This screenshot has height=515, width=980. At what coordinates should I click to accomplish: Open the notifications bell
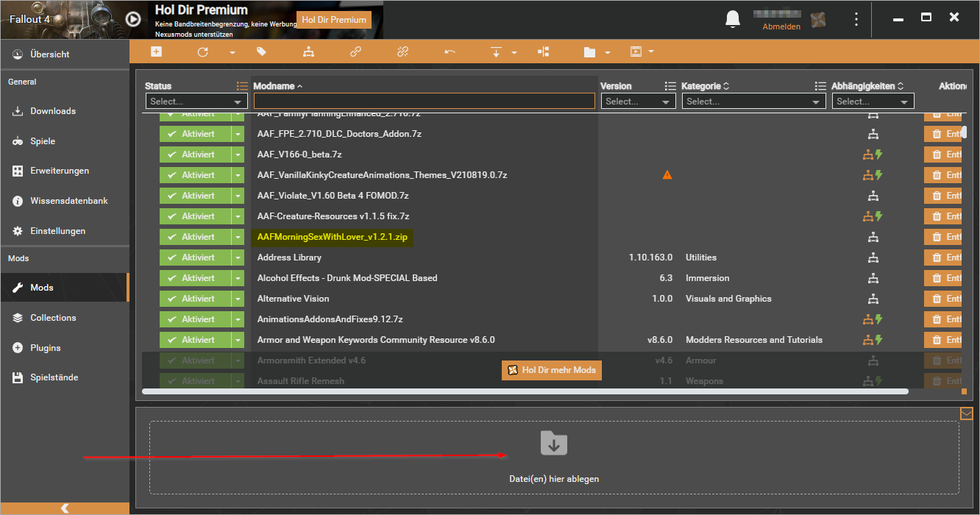coord(732,19)
